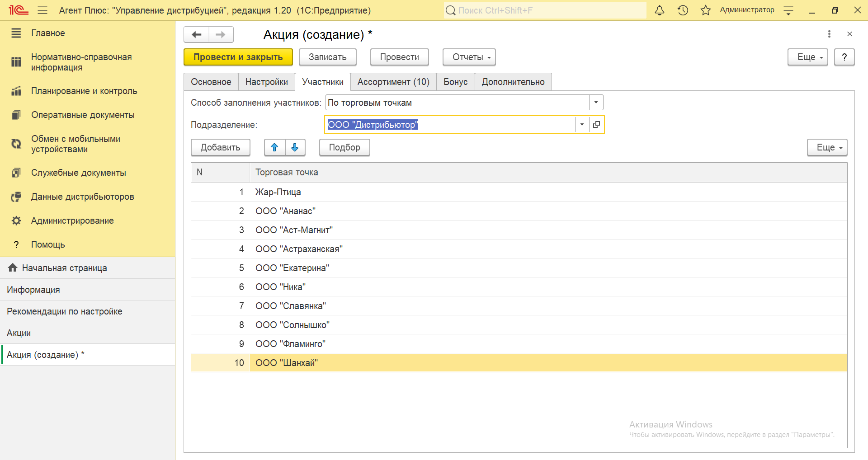Open the notifications bell

pos(660,10)
